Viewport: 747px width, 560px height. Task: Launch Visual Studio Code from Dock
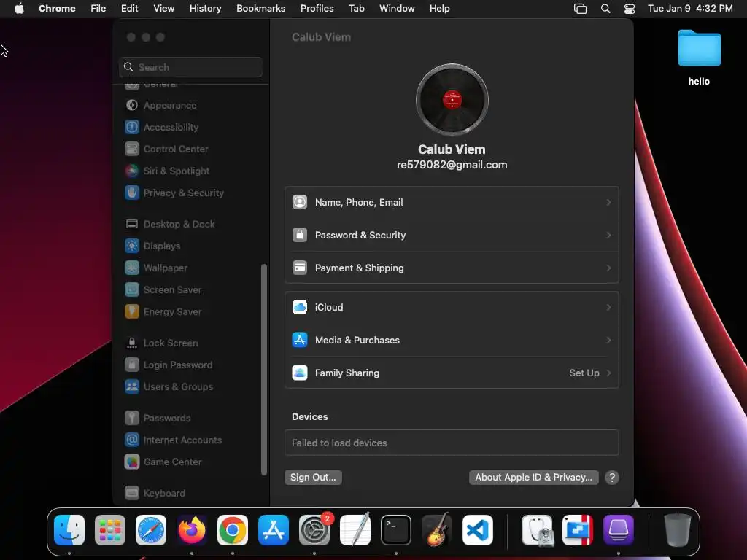pos(478,530)
